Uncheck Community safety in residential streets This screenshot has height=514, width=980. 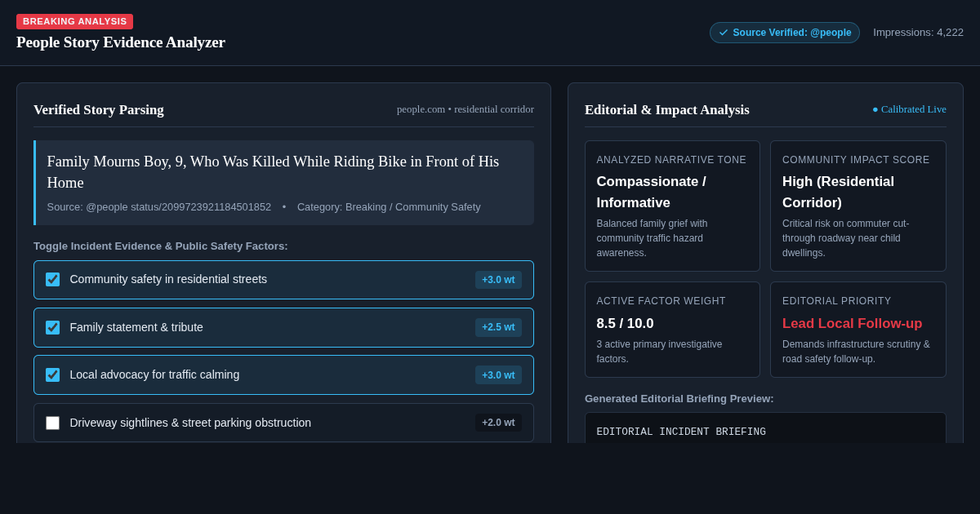[52, 279]
